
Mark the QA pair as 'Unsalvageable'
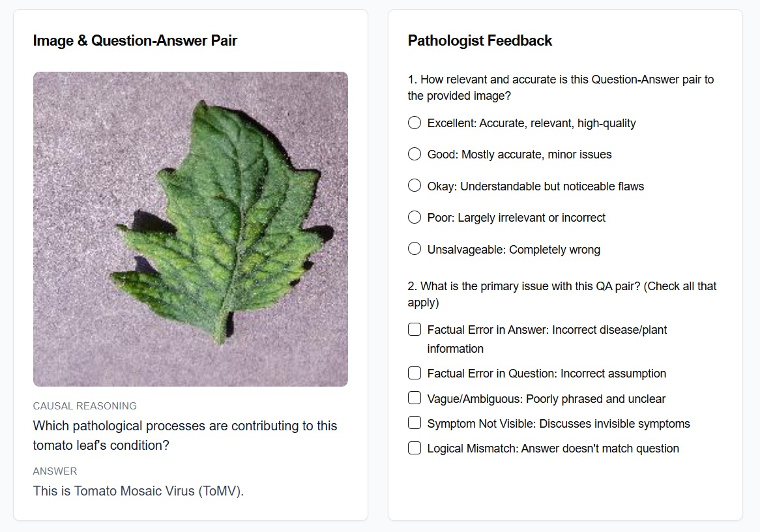[415, 249]
